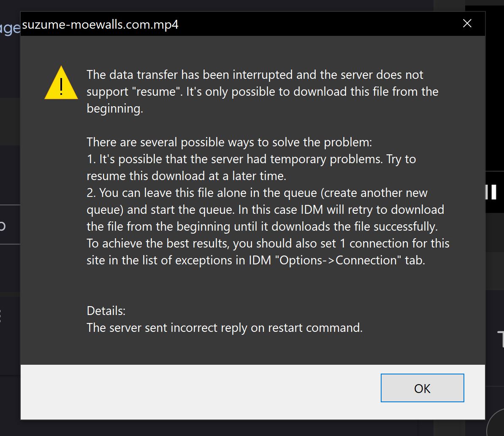Click the X close icon of the dialog
This screenshot has height=436, width=504.
pos(467,24)
